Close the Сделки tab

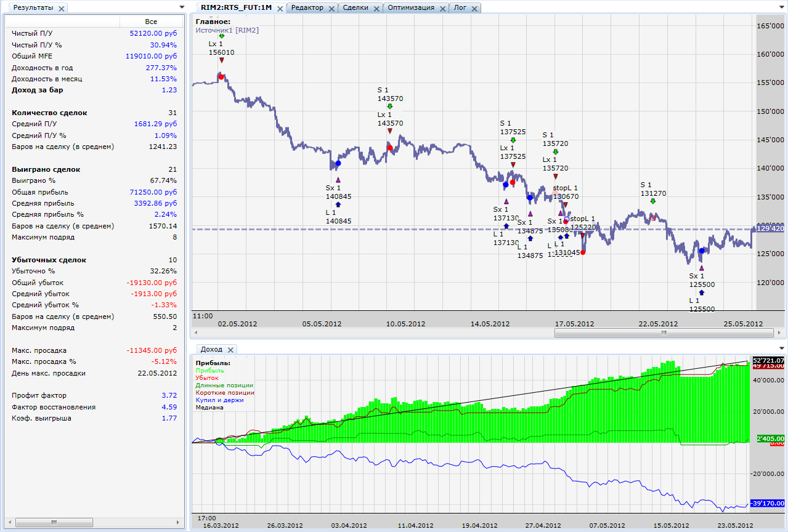pos(376,8)
